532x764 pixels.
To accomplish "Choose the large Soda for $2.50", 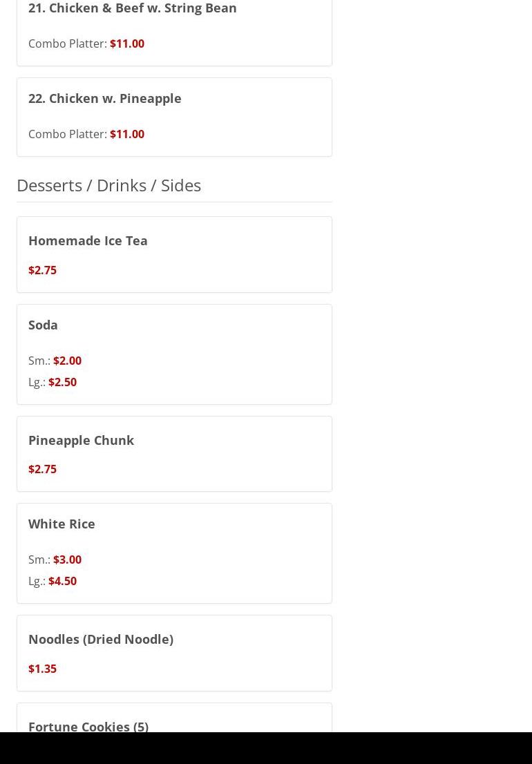I will tap(62, 382).
